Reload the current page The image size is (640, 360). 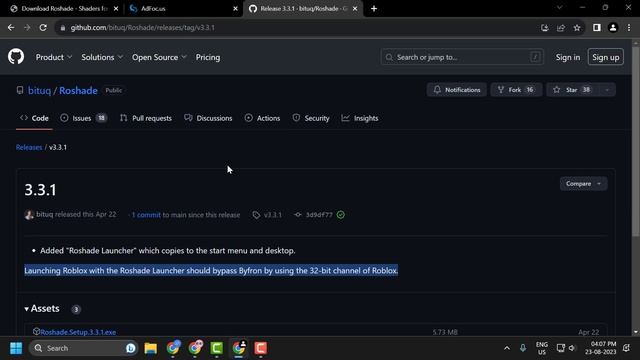pos(43,28)
